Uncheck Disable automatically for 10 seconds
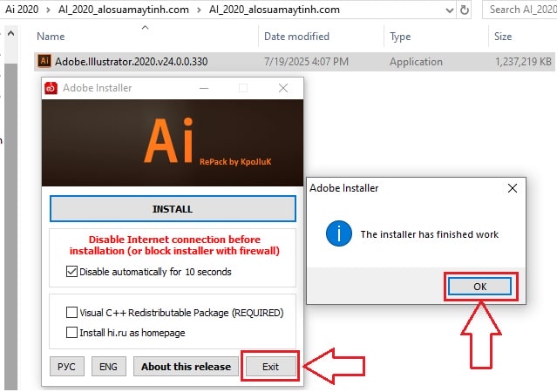This screenshot has width=557, height=392. coord(71,272)
